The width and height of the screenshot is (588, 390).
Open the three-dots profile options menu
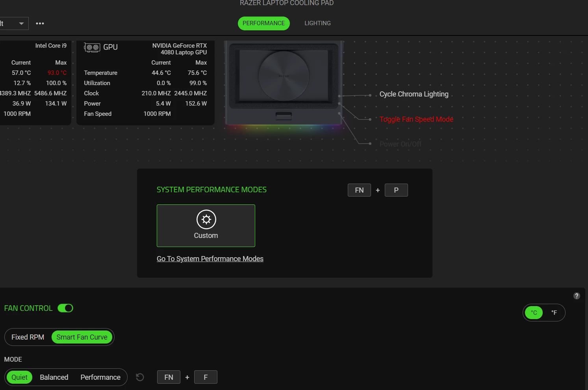pyautogui.click(x=40, y=23)
